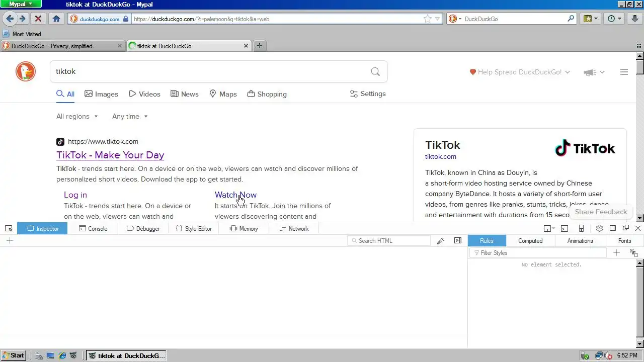Open search Settings link
The width and height of the screenshot is (644, 362).
[368, 94]
